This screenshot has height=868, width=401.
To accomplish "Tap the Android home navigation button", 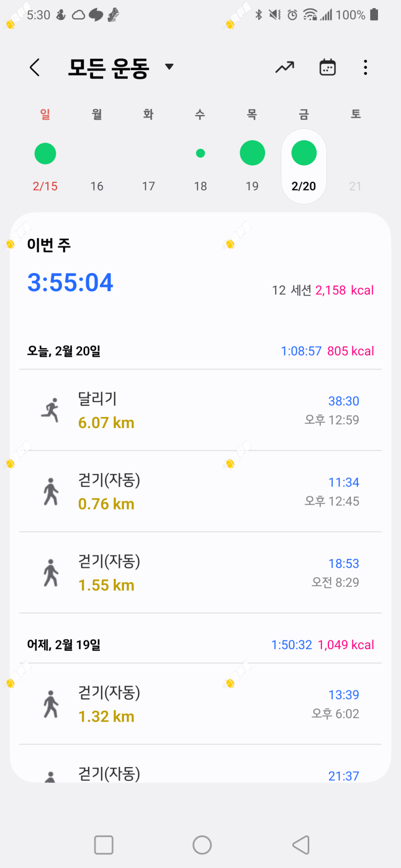I will [202, 845].
